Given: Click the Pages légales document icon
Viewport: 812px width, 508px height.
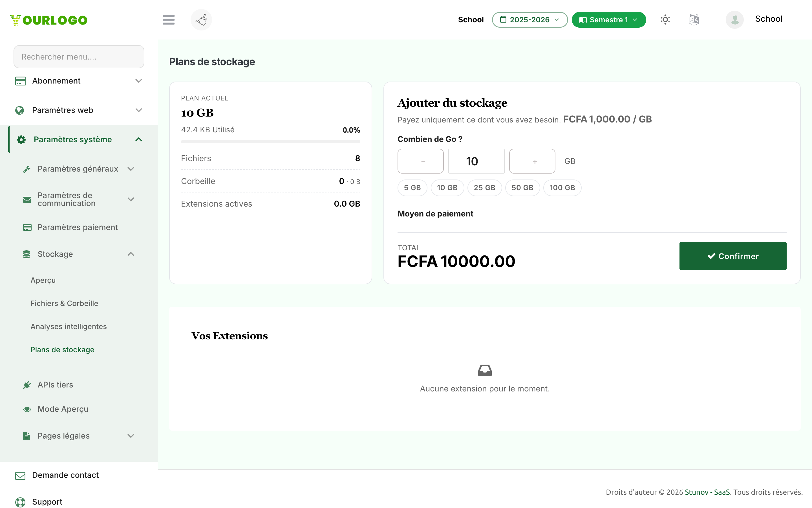Looking at the screenshot, I should [x=27, y=436].
